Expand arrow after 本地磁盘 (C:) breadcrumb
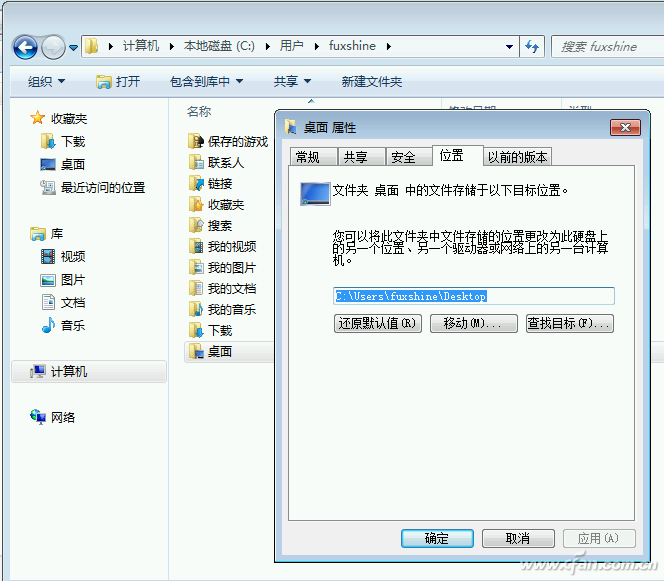Image resolution: width=664 pixels, height=581 pixels. (x=268, y=46)
